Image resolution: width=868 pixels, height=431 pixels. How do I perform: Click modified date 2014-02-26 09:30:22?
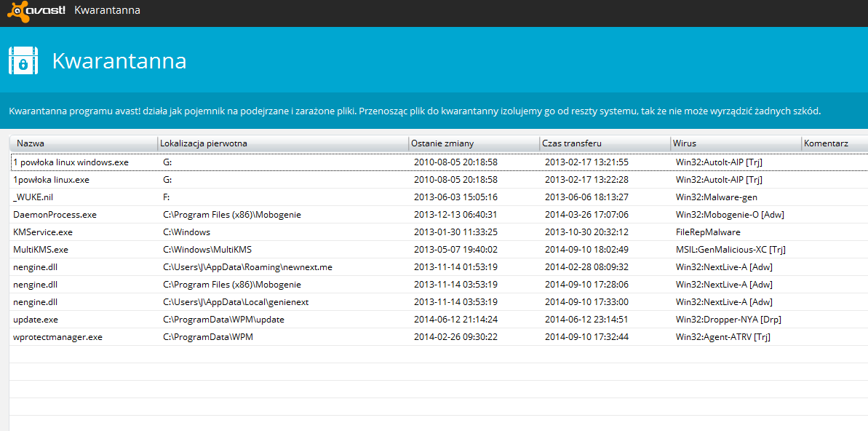click(455, 337)
